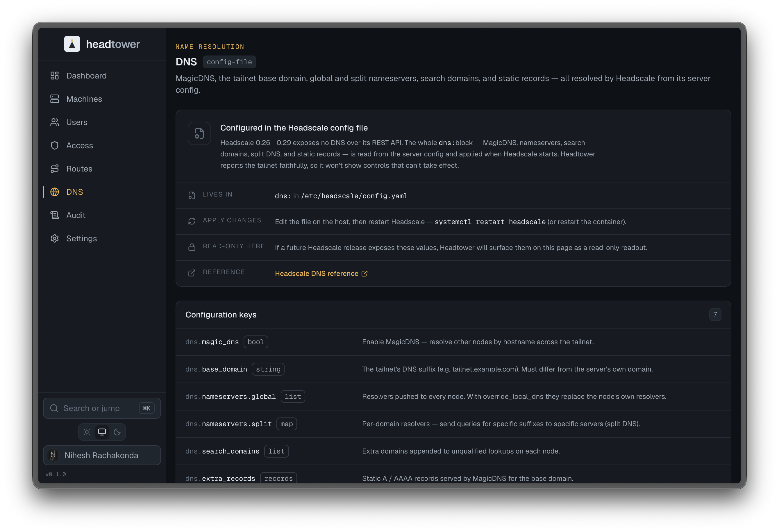This screenshot has height=532, width=779.
Task: Click the Settings gear icon
Action: tap(55, 238)
